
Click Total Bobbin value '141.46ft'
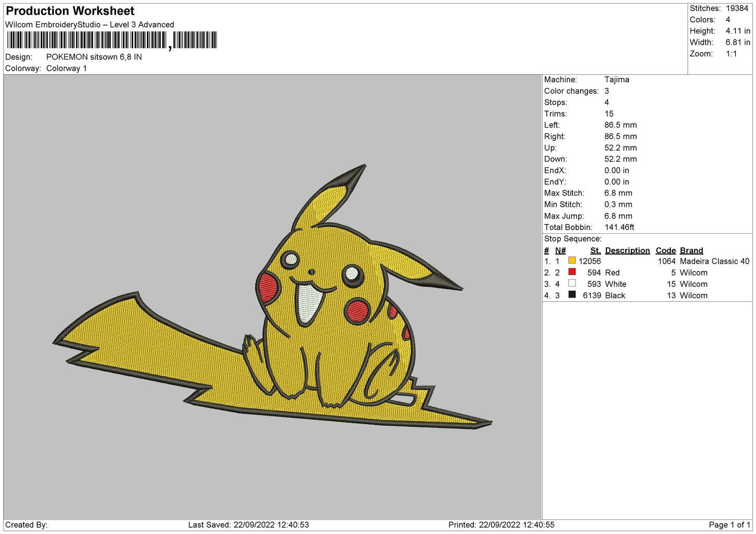[x=619, y=228]
